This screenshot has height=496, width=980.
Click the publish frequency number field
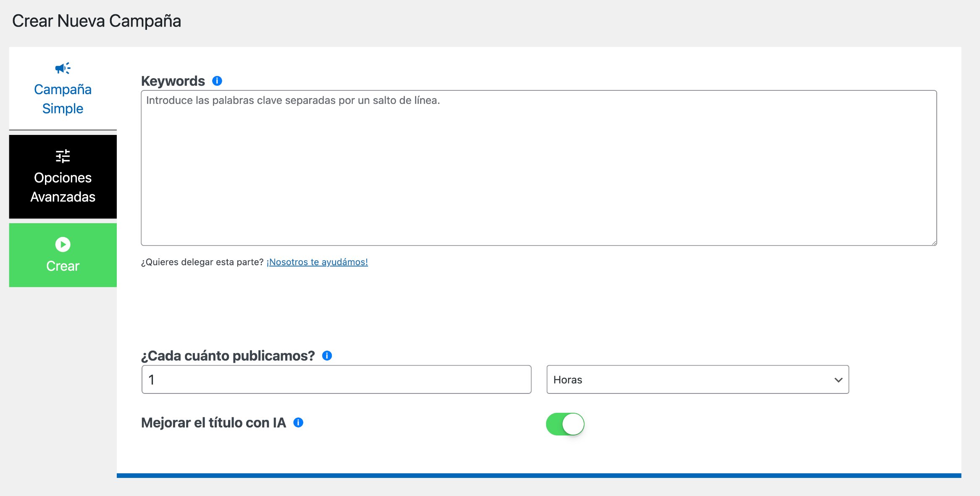(336, 380)
